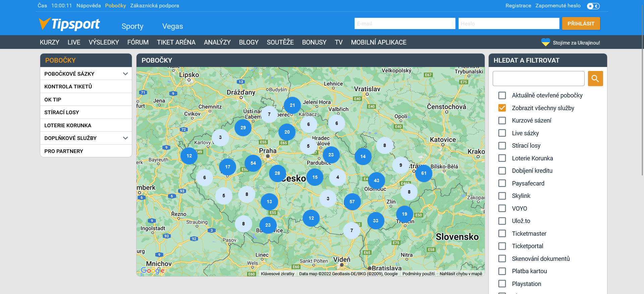Open map cluster marker 21
Screen dimensions: 644x294
pos(292,105)
